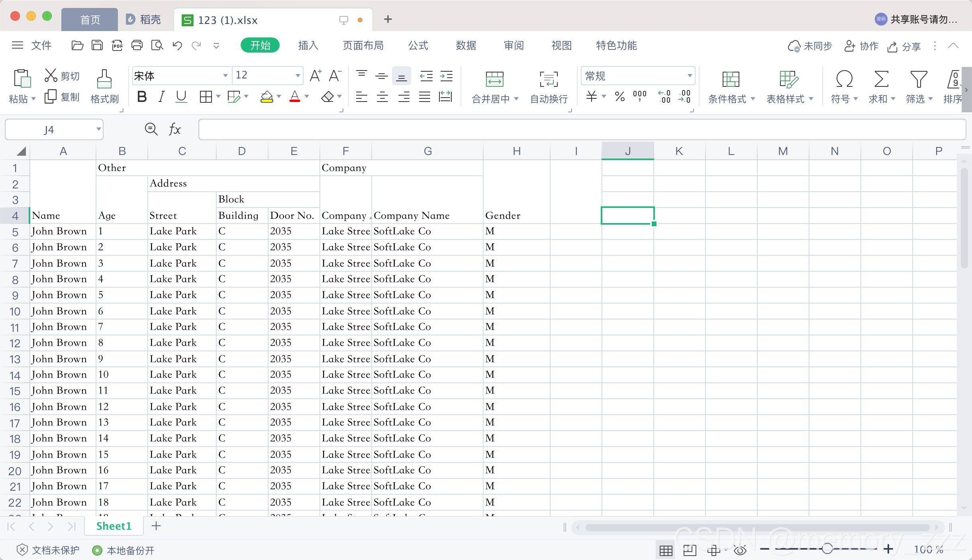Click the zoom slider handle
Image resolution: width=972 pixels, height=560 pixels.
click(x=827, y=549)
